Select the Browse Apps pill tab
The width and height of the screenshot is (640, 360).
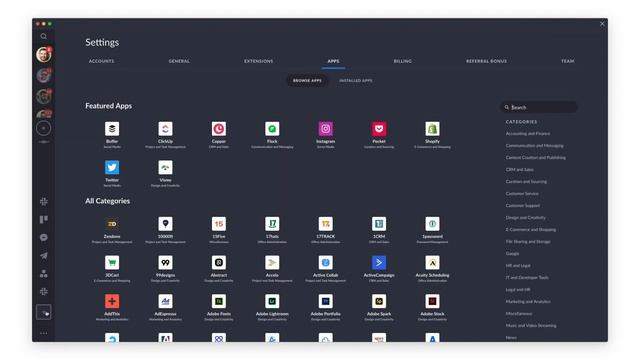(x=307, y=80)
